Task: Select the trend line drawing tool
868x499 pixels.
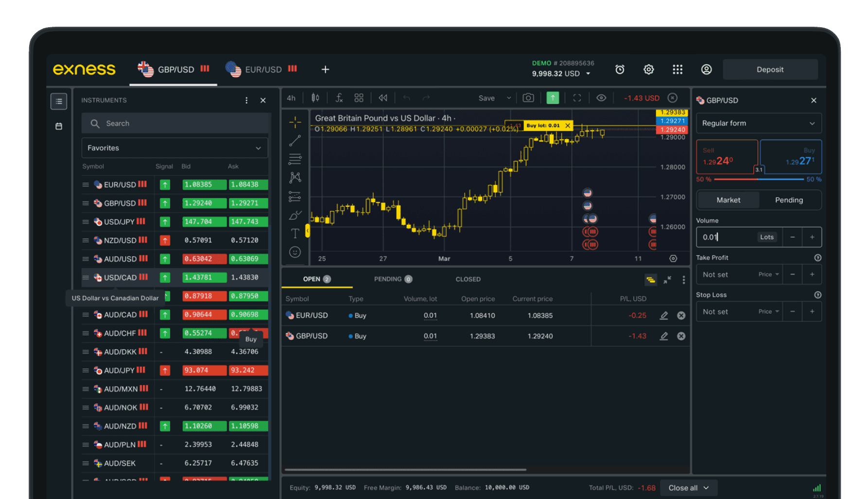Action: (x=295, y=141)
